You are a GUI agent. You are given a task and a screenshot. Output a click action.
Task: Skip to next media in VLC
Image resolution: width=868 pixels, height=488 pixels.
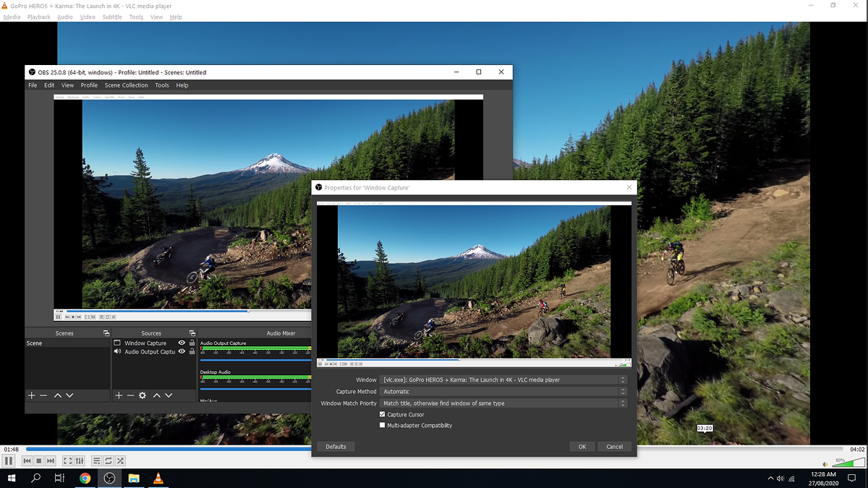[51, 461]
